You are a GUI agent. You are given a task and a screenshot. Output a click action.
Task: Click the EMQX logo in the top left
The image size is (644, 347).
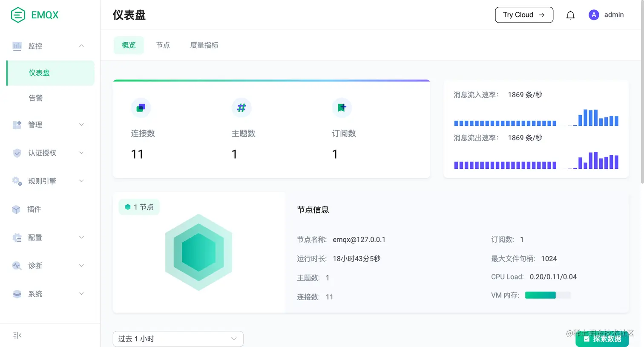pyautogui.click(x=34, y=14)
